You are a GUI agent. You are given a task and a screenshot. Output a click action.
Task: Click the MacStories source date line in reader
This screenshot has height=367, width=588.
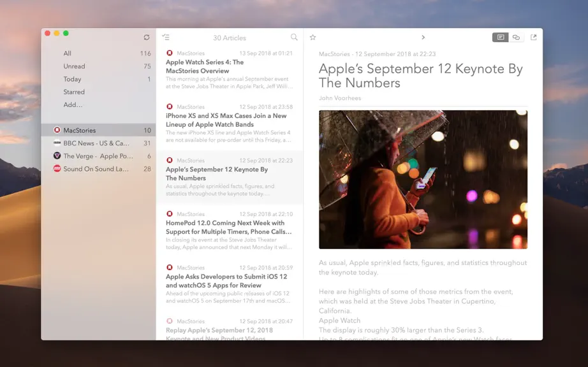tap(378, 54)
